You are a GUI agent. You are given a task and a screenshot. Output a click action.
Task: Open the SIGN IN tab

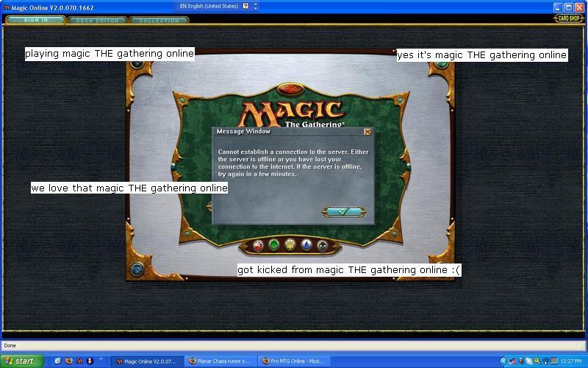coord(36,20)
